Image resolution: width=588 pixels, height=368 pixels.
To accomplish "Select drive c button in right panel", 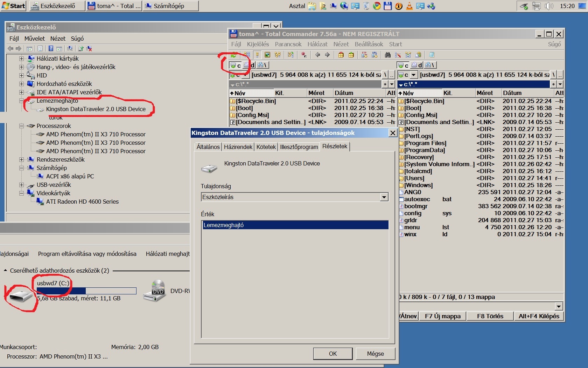I will click(x=404, y=65).
